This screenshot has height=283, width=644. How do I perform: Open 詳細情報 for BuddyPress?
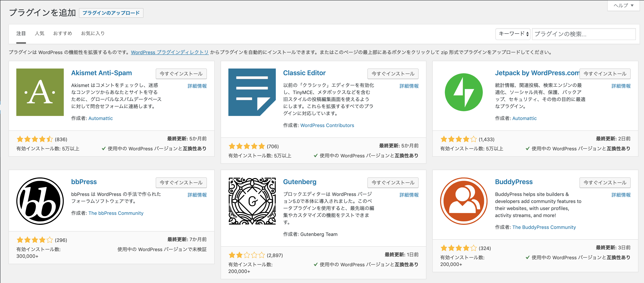621,195
